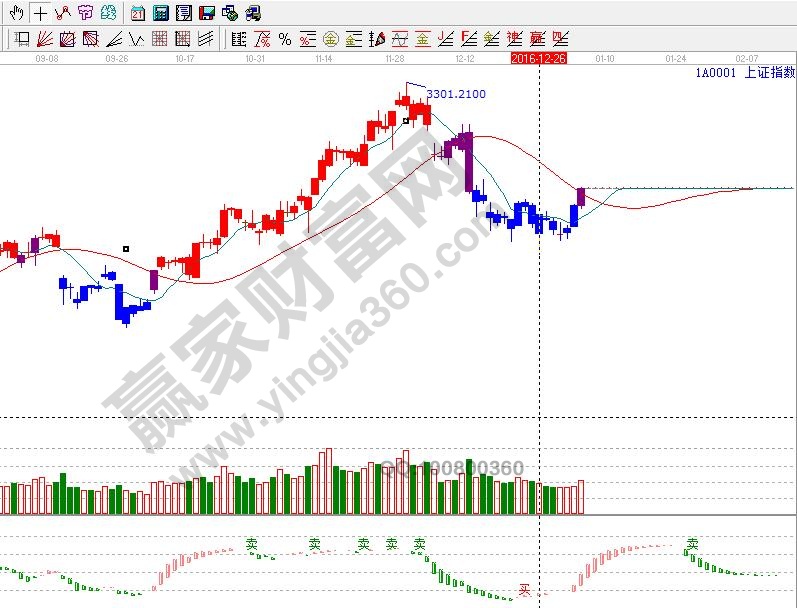Screen dimensions: 797x608
Task: Select the three parallel lines tool
Action: tap(206, 39)
